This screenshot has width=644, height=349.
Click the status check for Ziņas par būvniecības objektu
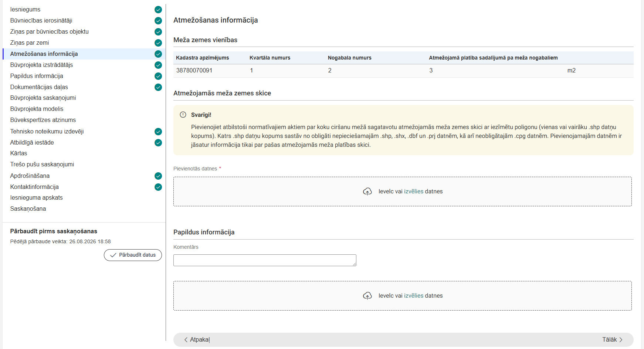[x=158, y=32]
